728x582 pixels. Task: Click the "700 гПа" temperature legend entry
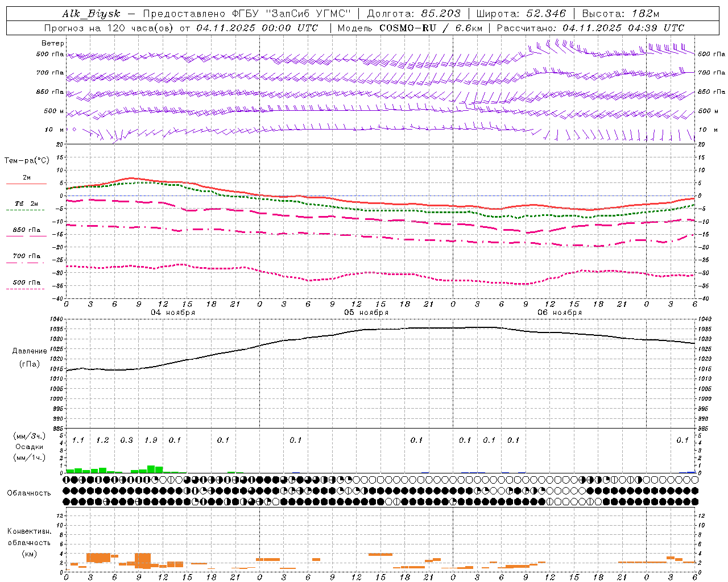coord(26,256)
